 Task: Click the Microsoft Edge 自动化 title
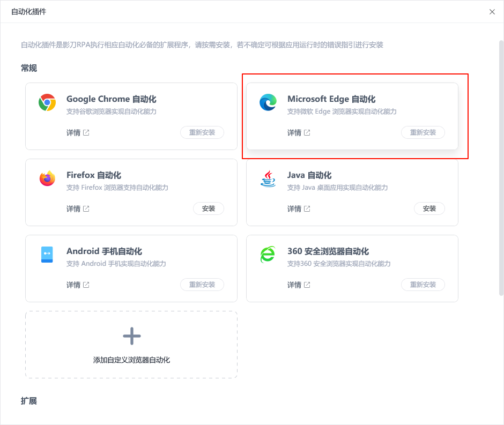point(331,99)
